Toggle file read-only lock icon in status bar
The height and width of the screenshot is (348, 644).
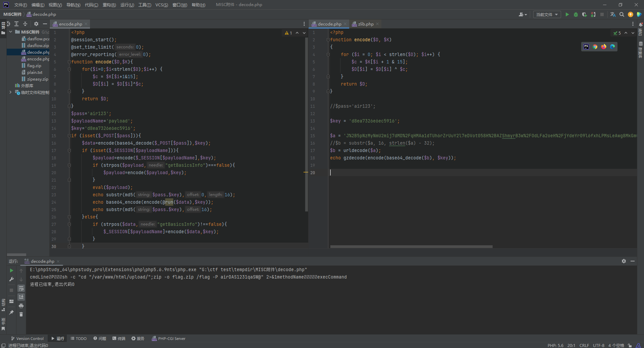[630, 345]
